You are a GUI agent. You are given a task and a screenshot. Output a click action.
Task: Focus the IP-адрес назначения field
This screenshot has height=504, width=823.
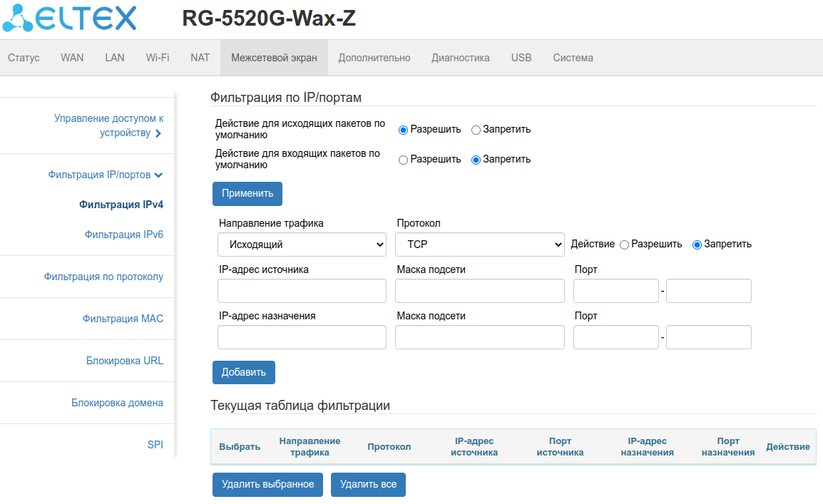pyautogui.click(x=302, y=337)
